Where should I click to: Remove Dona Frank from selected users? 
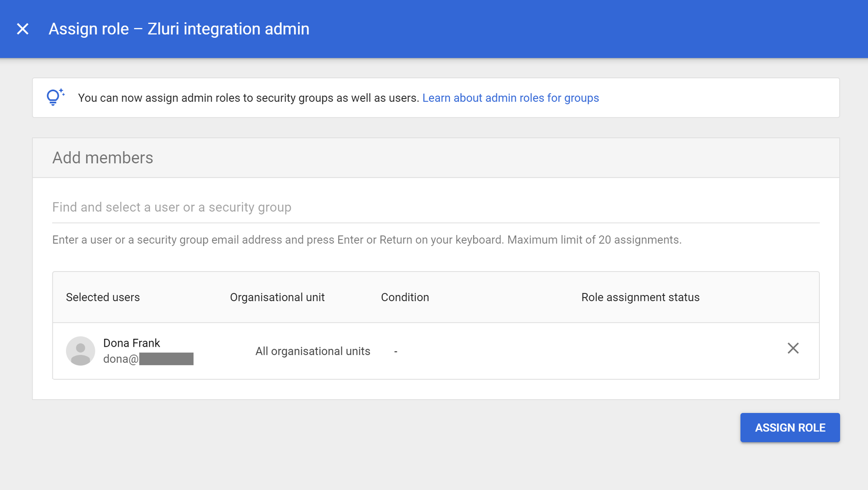[x=793, y=348]
